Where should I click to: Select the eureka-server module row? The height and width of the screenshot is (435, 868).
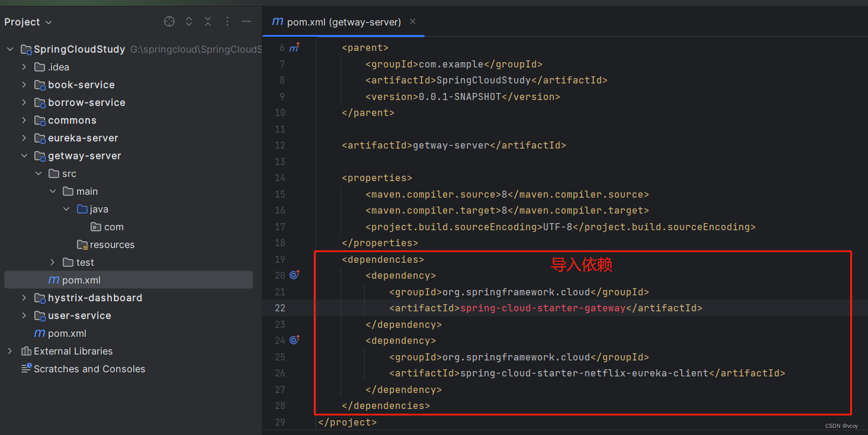click(x=83, y=138)
